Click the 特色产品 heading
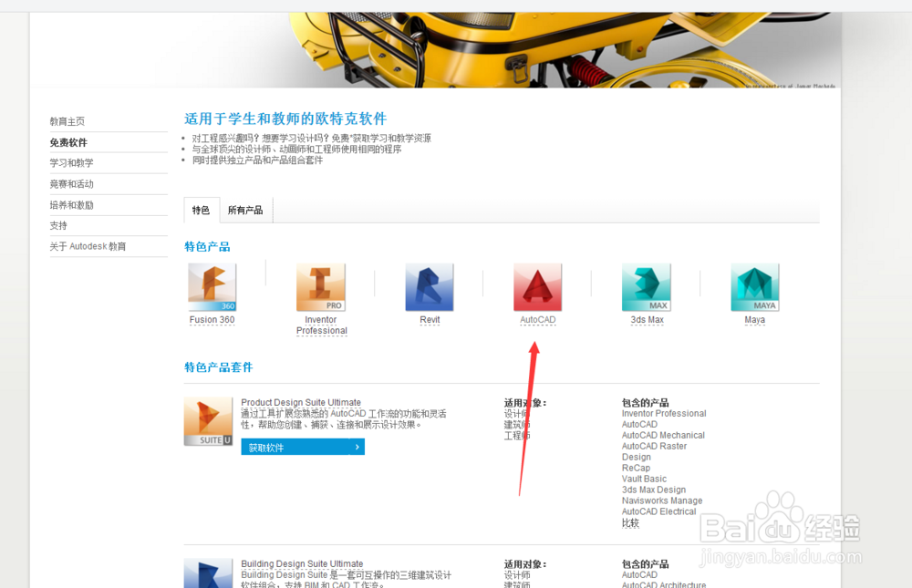The width and height of the screenshot is (912, 588). click(x=207, y=247)
